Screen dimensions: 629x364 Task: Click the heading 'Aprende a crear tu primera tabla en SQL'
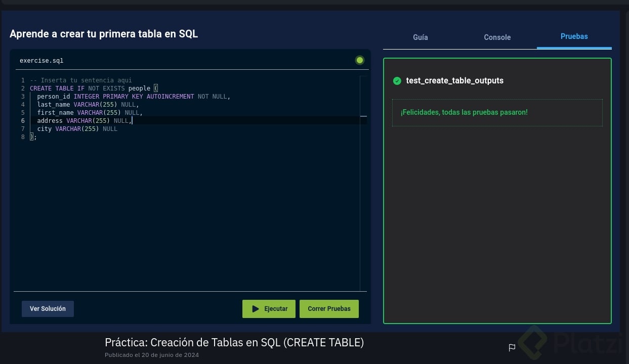pos(104,34)
